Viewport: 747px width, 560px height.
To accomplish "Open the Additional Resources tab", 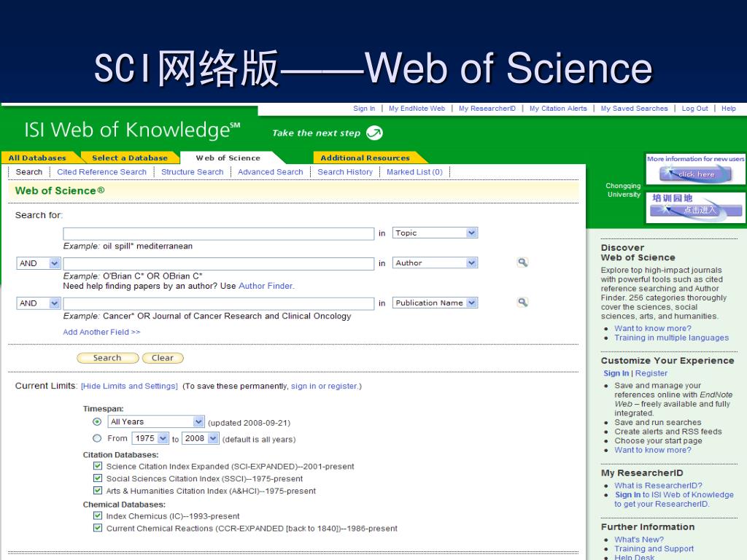I will 365,157.
